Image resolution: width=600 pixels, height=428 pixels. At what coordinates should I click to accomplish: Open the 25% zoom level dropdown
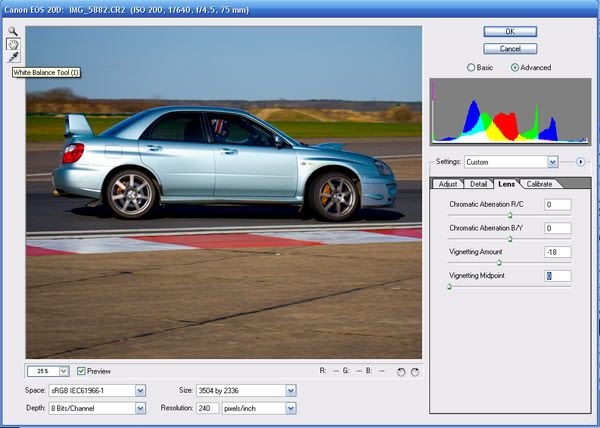64,371
